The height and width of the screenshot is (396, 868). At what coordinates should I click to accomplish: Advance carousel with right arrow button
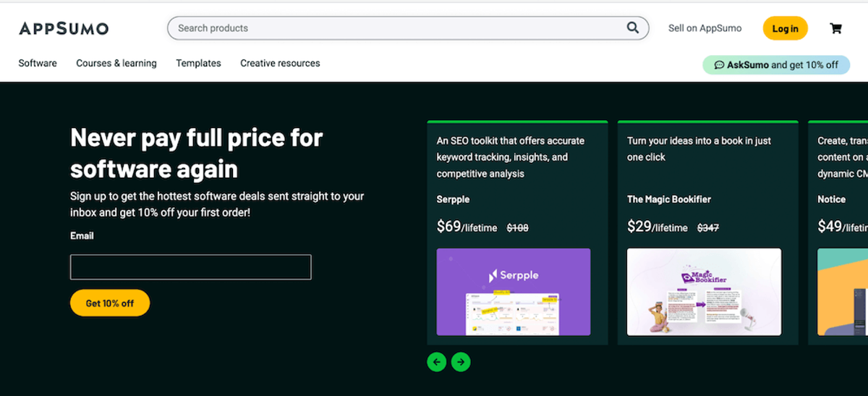pos(461,362)
